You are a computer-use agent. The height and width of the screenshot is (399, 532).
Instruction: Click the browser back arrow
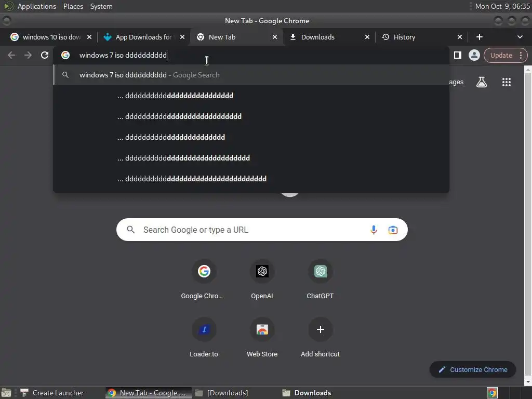(x=11, y=55)
